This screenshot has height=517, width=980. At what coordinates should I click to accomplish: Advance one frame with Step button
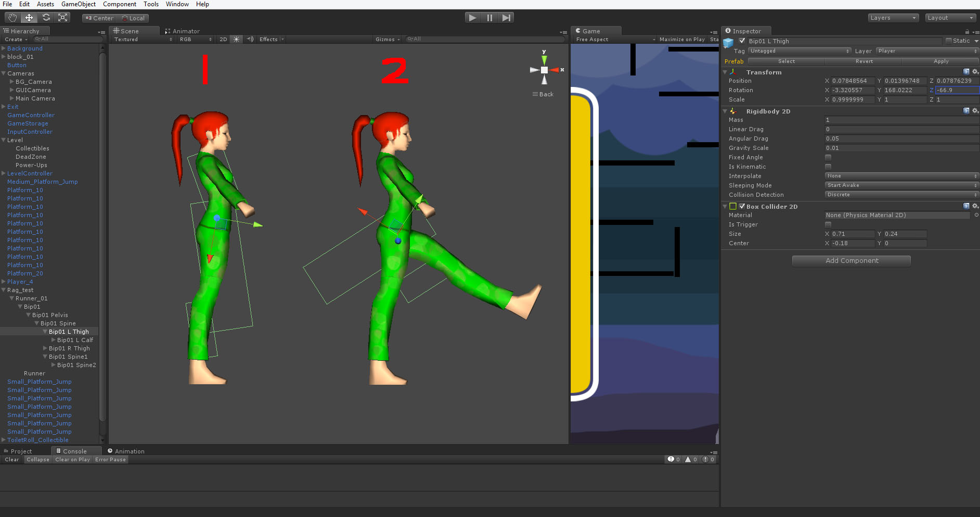pos(506,18)
